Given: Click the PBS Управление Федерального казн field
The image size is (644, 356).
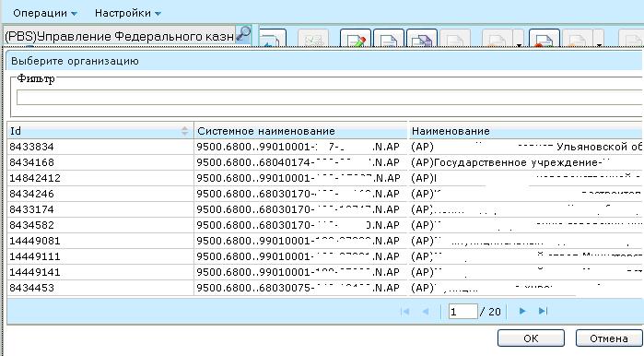Looking at the screenshot, I should pos(119,36).
